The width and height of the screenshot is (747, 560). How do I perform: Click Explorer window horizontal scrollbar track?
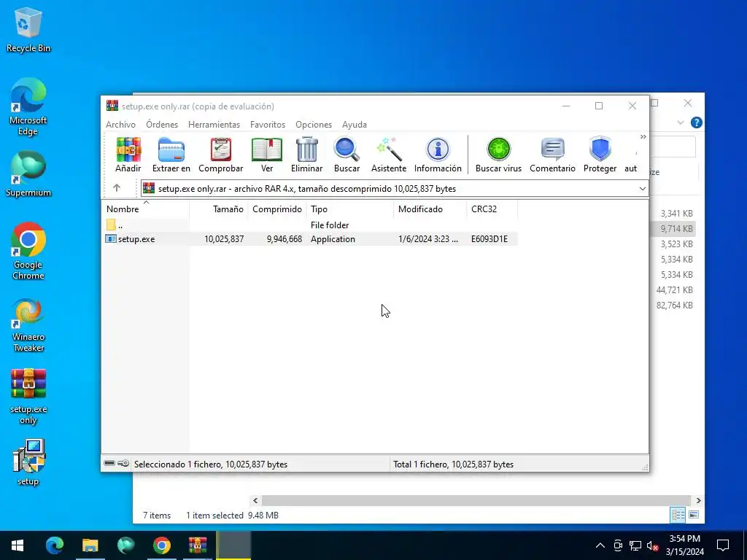point(476,500)
